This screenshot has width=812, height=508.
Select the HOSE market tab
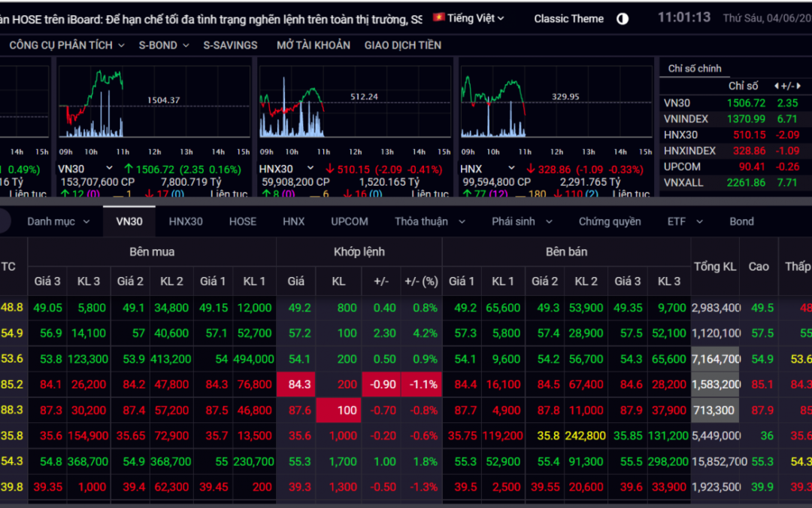(243, 221)
